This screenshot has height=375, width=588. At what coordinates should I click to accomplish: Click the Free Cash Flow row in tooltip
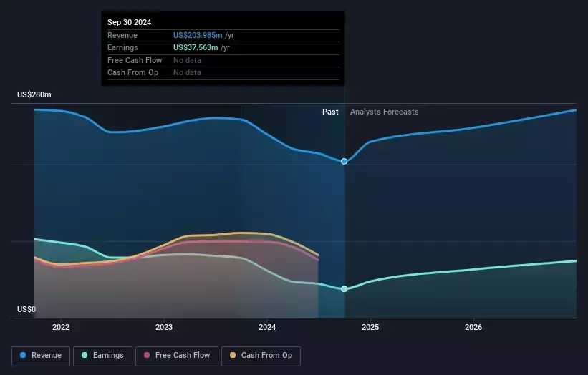[135, 60]
